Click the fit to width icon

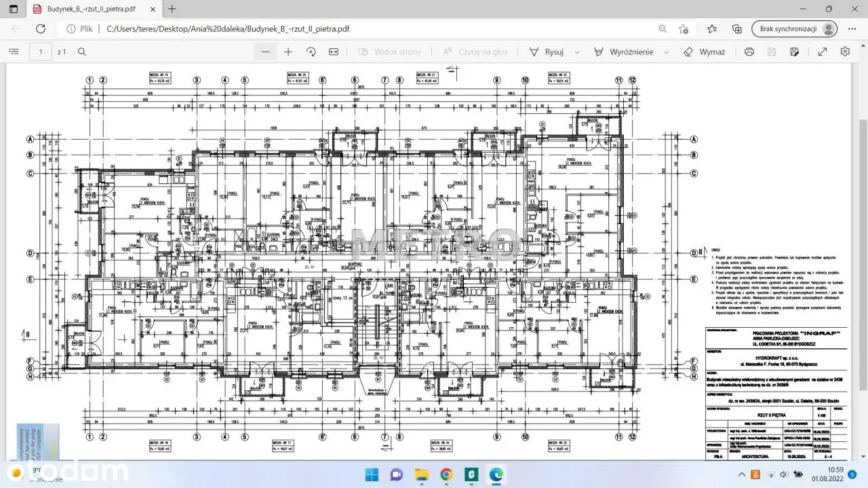tap(334, 52)
